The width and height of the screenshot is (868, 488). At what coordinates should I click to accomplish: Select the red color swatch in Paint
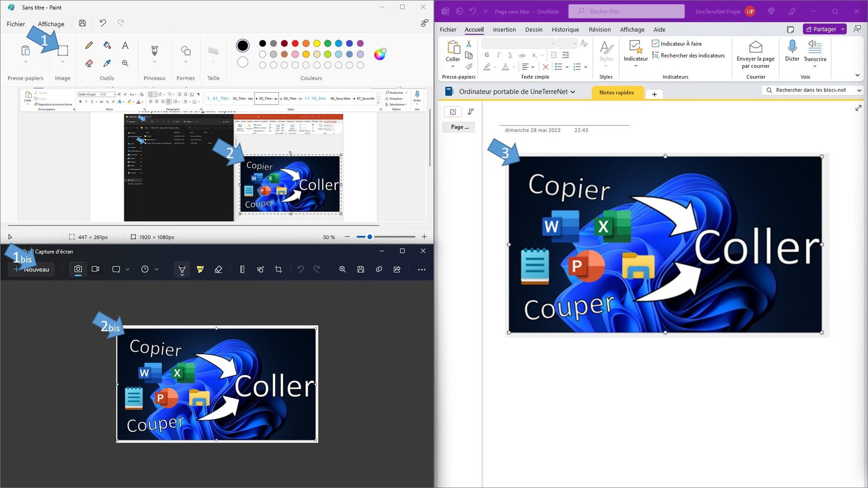(295, 43)
